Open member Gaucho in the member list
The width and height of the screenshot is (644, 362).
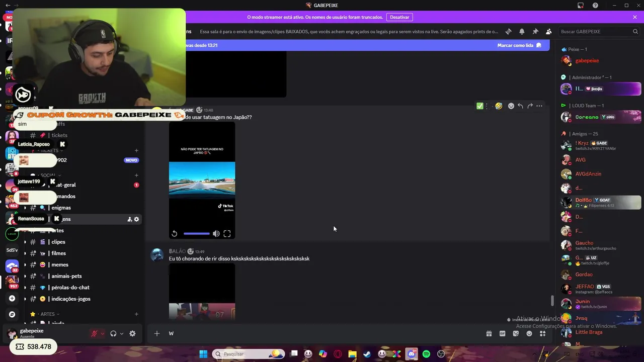[x=600, y=245]
